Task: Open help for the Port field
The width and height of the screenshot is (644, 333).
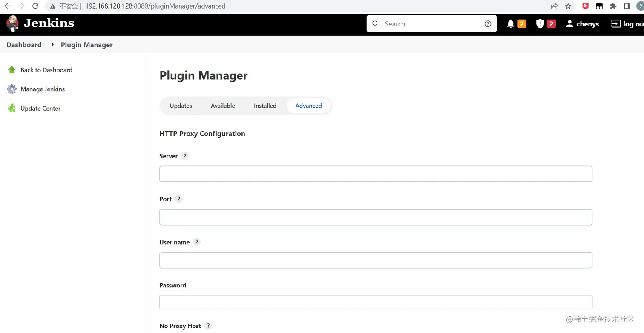Action: (x=179, y=199)
